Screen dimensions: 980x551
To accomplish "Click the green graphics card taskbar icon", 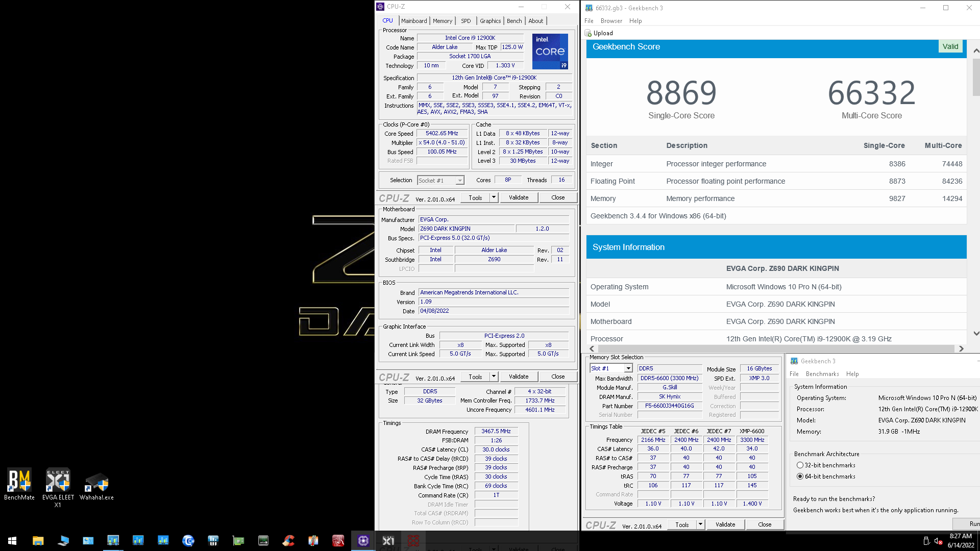I will [x=238, y=541].
